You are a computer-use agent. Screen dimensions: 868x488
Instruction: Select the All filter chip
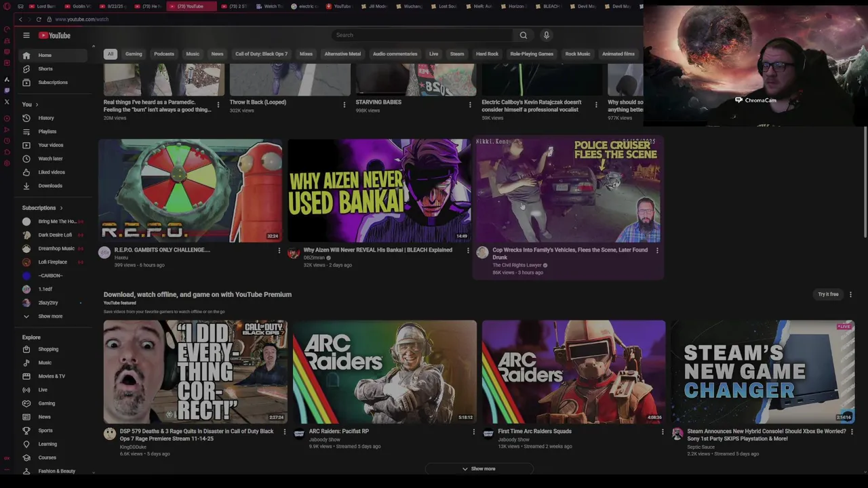pos(110,54)
